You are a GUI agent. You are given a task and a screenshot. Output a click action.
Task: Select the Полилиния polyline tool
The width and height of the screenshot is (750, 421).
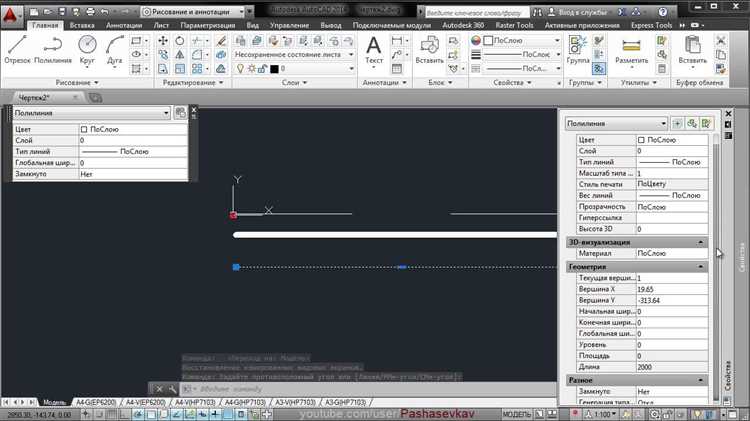coord(52,46)
